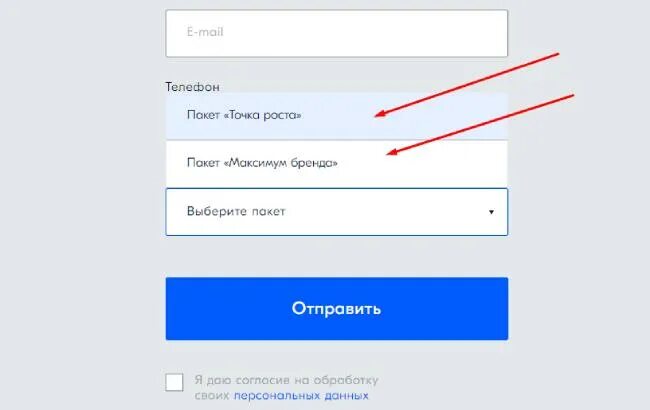Pick the highlighted «Точка роста» list entry
The width and height of the screenshot is (650, 410).
click(337, 116)
